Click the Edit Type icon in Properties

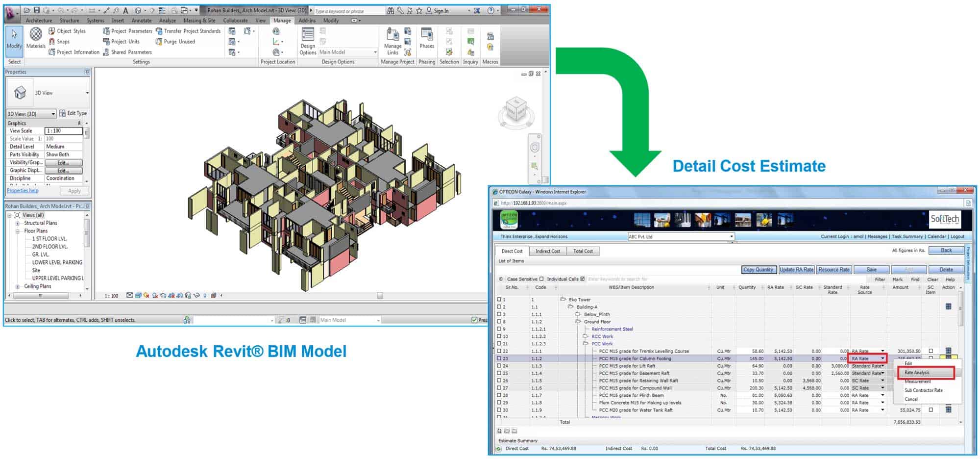pos(62,113)
